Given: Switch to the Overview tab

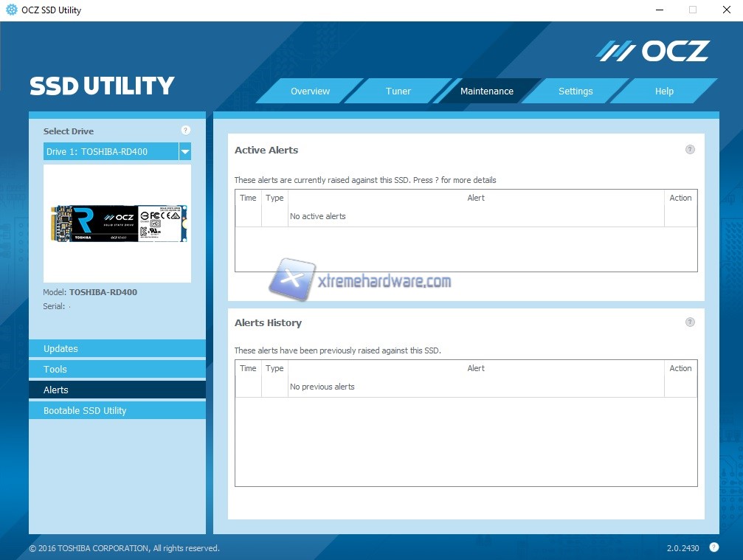Looking at the screenshot, I should click(310, 91).
